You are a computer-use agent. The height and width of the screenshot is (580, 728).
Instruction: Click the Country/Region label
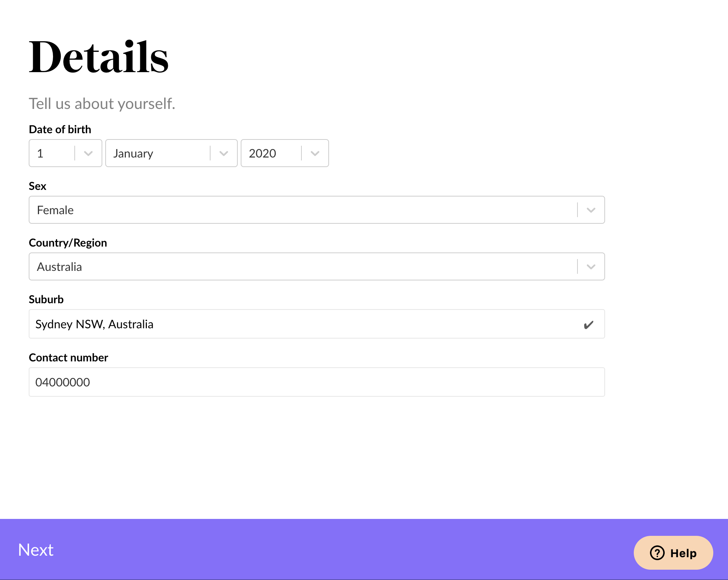point(68,243)
